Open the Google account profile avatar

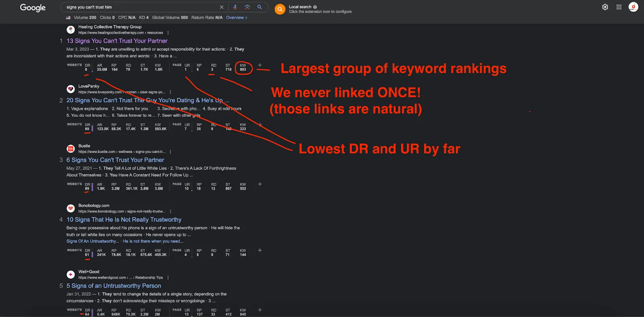click(633, 7)
